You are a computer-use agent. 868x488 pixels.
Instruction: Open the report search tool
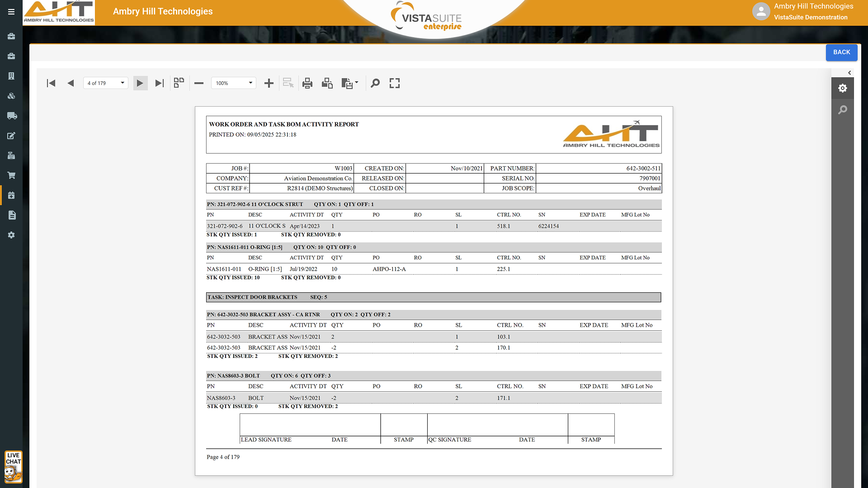[375, 83]
